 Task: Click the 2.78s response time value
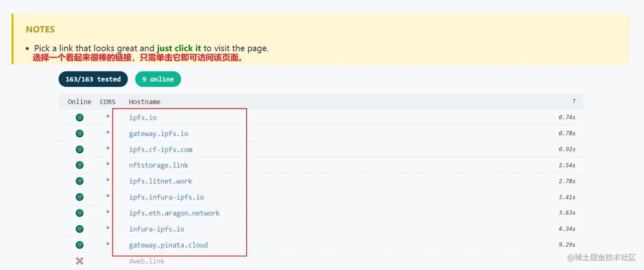(567, 181)
